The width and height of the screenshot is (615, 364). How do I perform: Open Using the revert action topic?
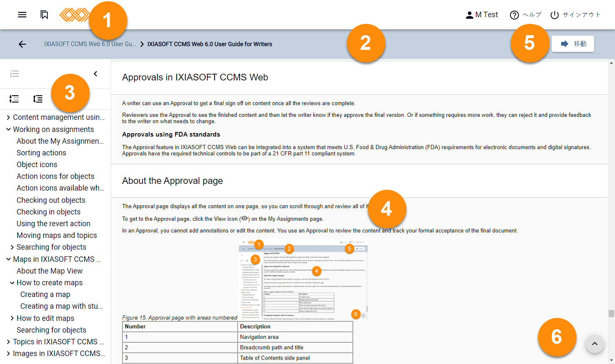click(x=53, y=224)
